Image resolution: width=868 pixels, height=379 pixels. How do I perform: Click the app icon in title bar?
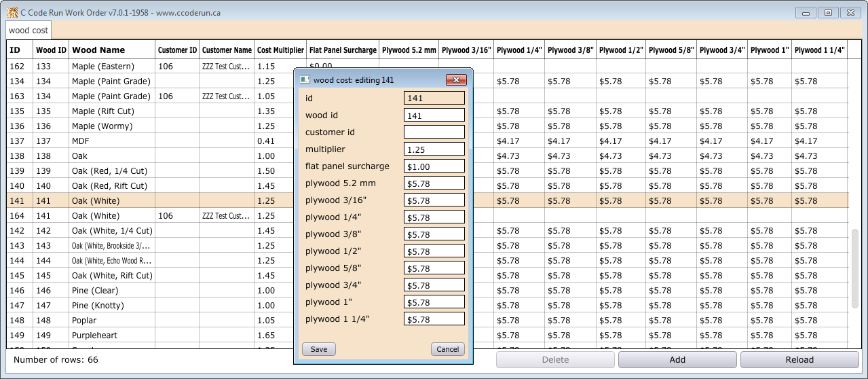[x=12, y=12]
